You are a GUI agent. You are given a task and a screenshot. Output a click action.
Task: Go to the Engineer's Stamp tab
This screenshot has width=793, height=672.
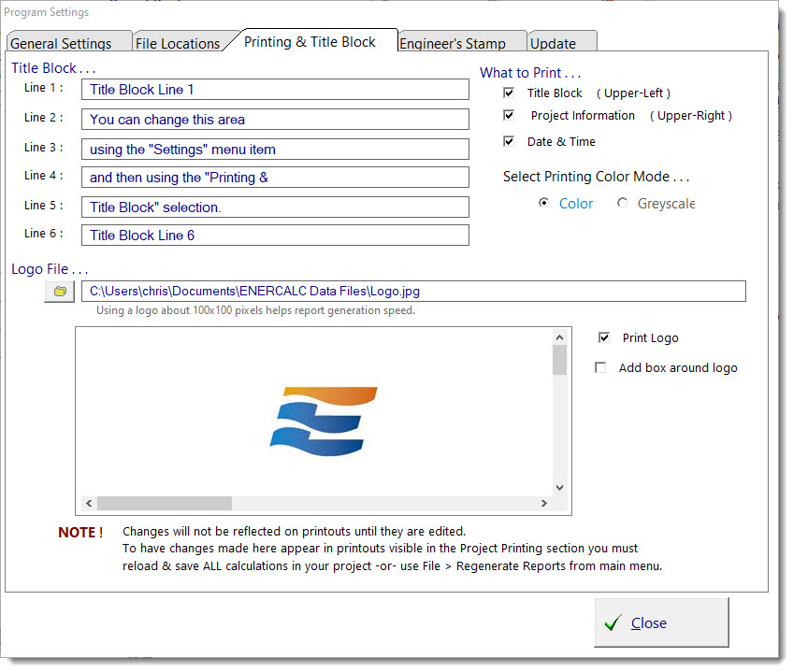click(453, 43)
